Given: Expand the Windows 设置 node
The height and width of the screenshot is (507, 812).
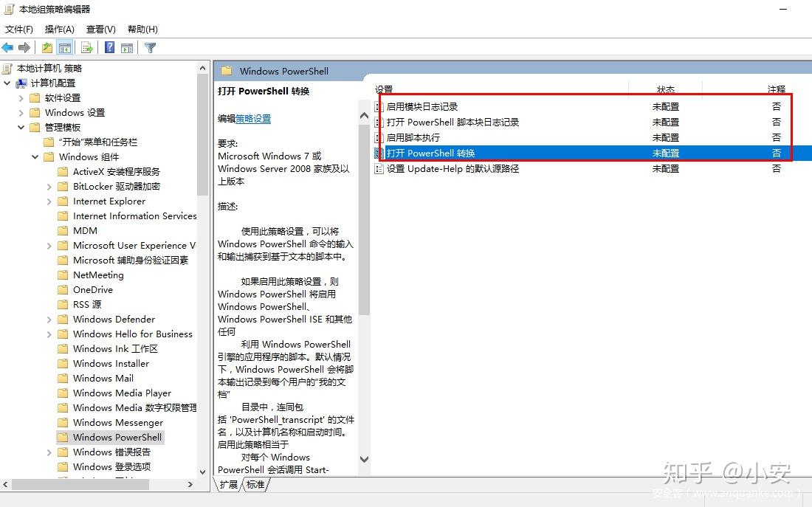Looking at the screenshot, I should (x=21, y=112).
